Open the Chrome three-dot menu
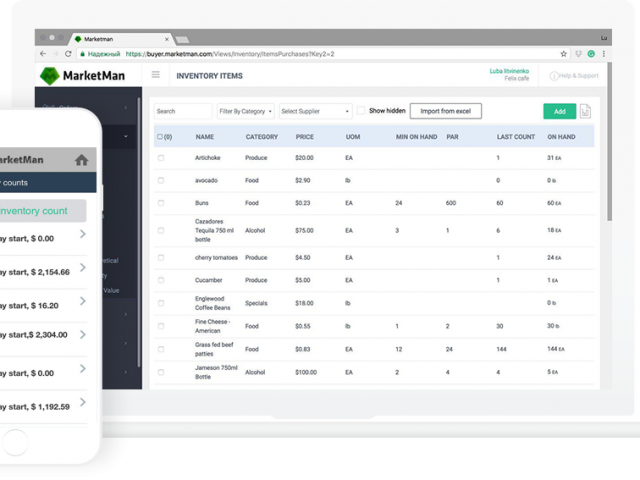 [604, 54]
